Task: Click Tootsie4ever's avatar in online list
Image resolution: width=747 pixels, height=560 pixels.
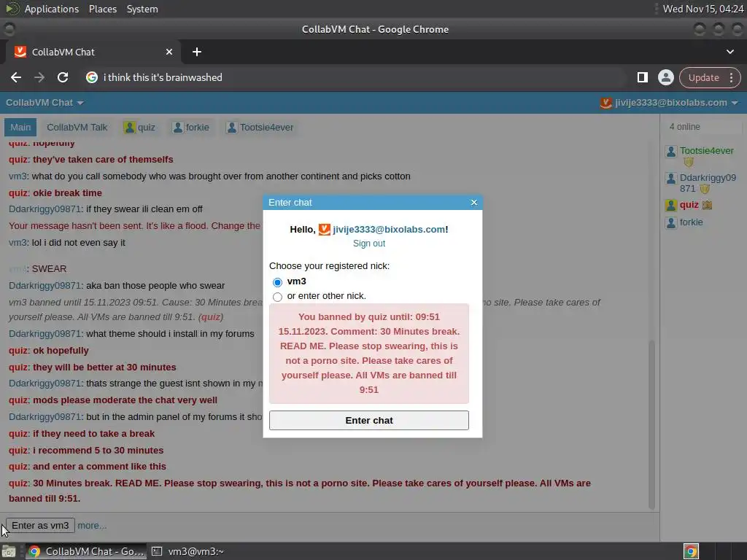Action: click(671, 152)
